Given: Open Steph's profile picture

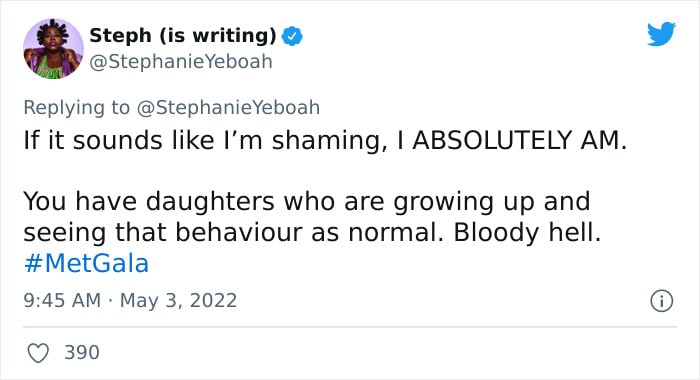Looking at the screenshot, I should 53,48.
